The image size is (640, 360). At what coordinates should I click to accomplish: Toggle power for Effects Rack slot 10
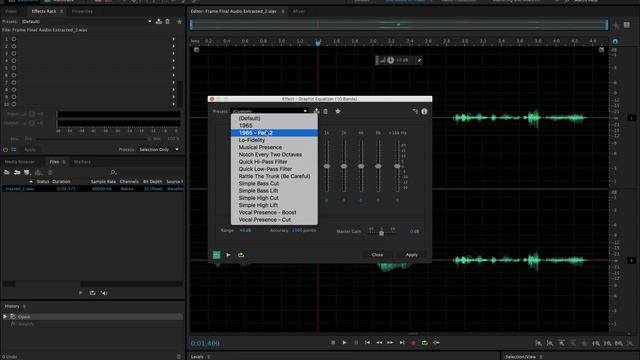pyautogui.click(x=14, y=104)
